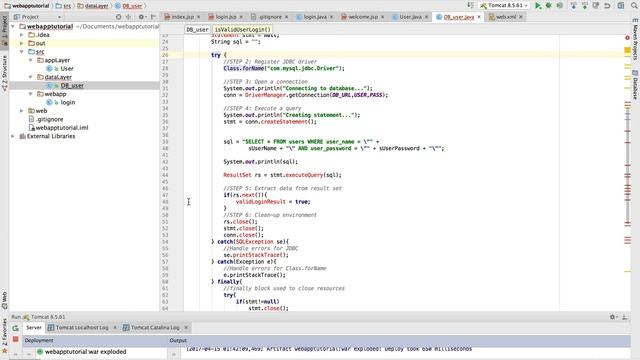The height and width of the screenshot is (360, 640).
Task: Select .gitignore file in project tree
Action: pos(50,120)
